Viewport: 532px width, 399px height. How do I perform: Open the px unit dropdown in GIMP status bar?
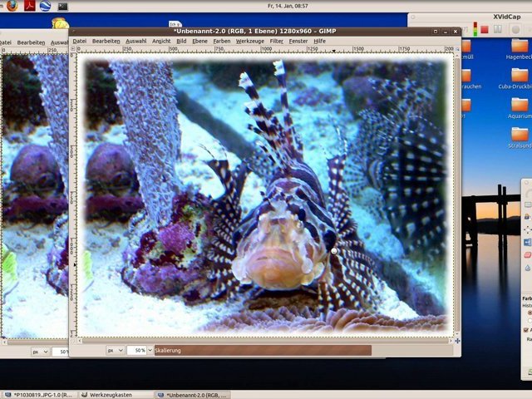pyautogui.click(x=115, y=351)
